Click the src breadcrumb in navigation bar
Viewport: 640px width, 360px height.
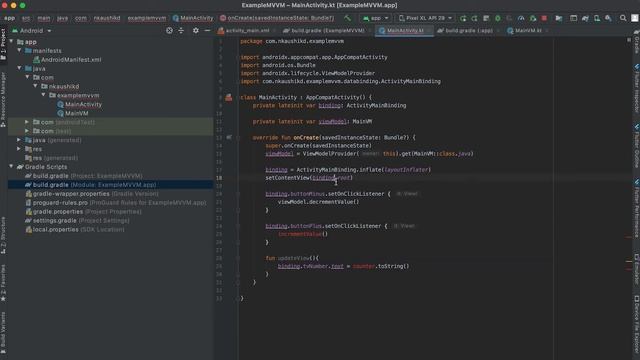click(26, 18)
